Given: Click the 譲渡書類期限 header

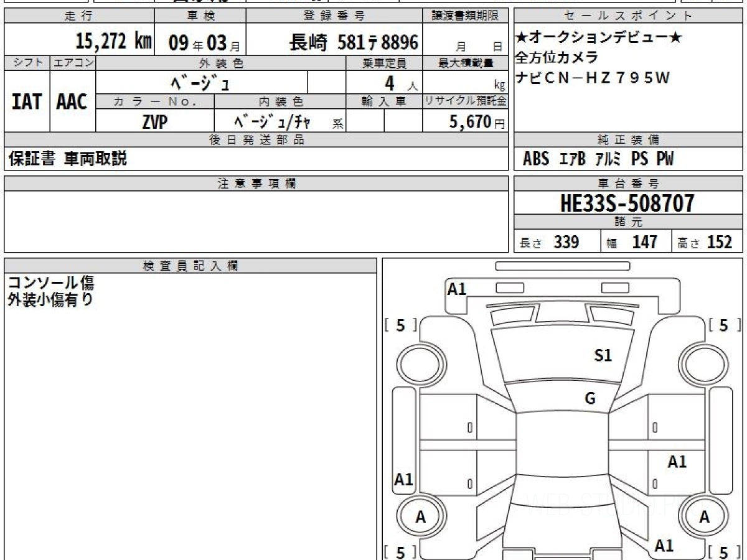Looking at the screenshot, I should [x=466, y=16].
